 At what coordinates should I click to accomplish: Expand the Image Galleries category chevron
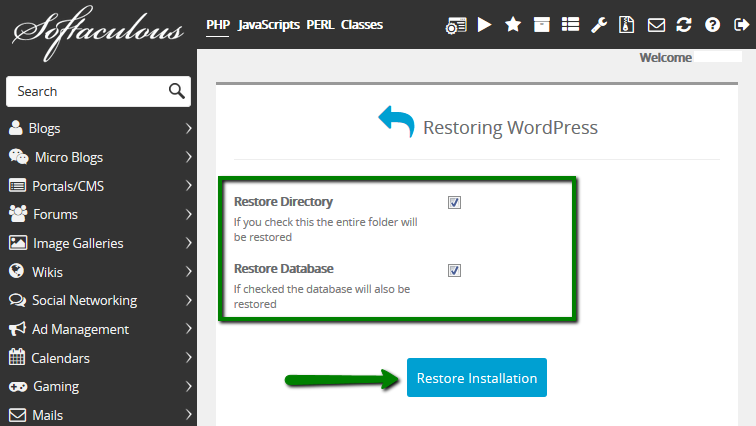coord(189,243)
